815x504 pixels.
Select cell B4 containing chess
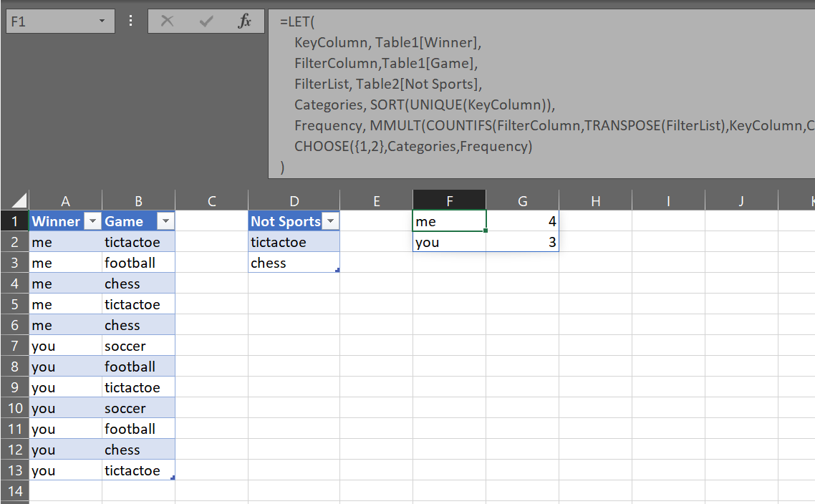coord(139,283)
